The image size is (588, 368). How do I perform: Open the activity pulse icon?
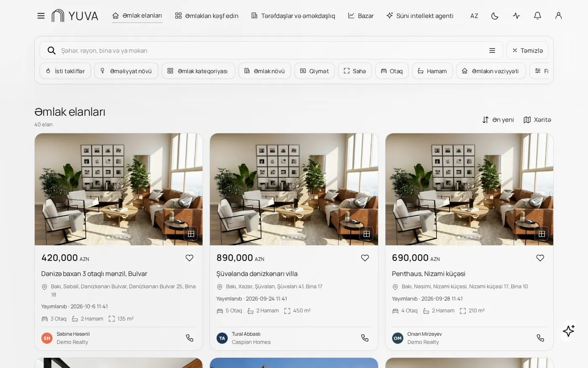point(516,16)
